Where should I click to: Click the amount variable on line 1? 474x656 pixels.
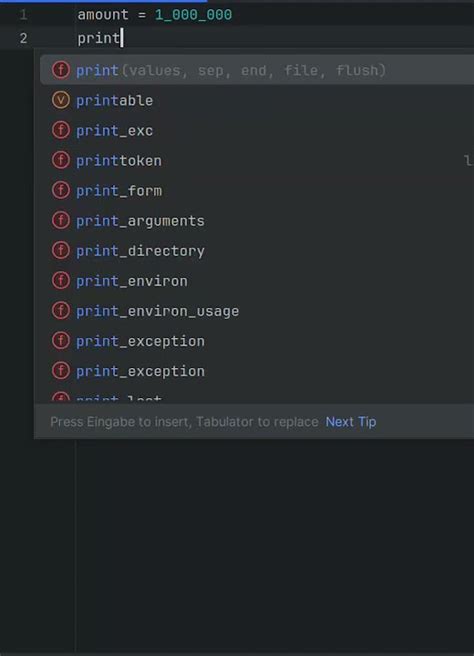pos(103,15)
